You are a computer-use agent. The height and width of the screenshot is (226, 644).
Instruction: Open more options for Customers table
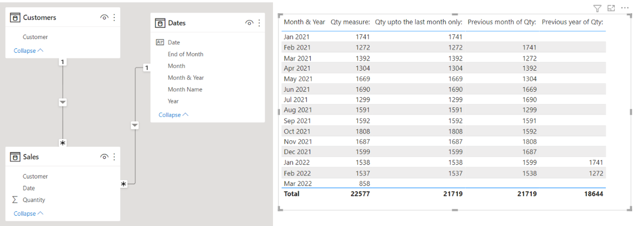(114, 17)
